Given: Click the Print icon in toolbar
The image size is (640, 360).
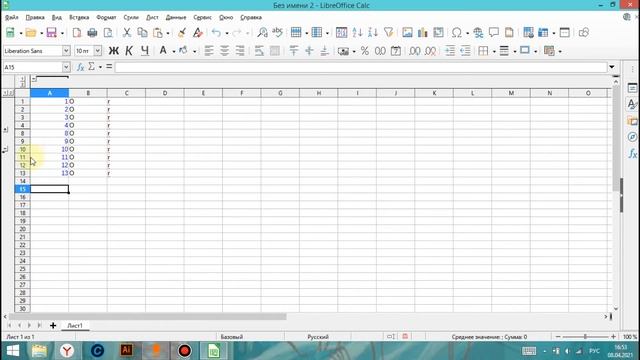Looking at the screenshot, I should 92,33.
